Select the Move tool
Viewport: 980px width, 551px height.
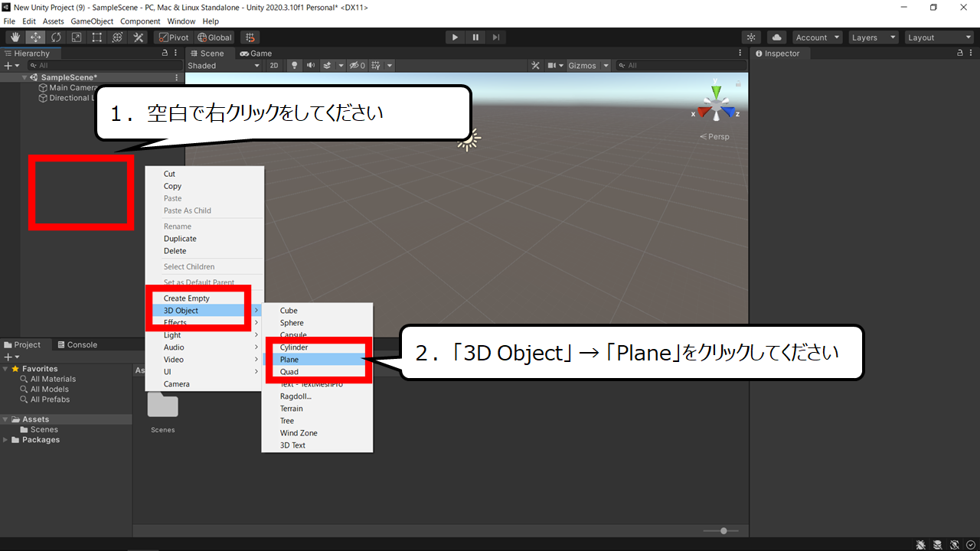(36, 37)
